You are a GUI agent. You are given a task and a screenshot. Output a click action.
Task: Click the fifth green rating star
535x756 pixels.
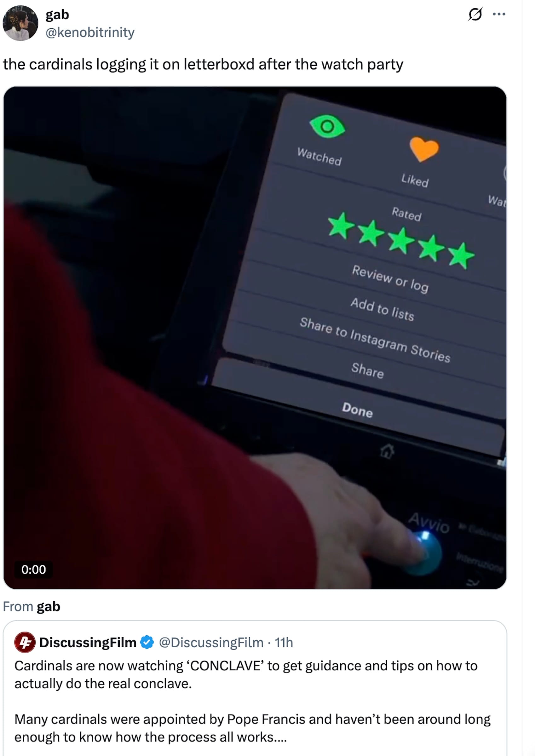coord(461,256)
